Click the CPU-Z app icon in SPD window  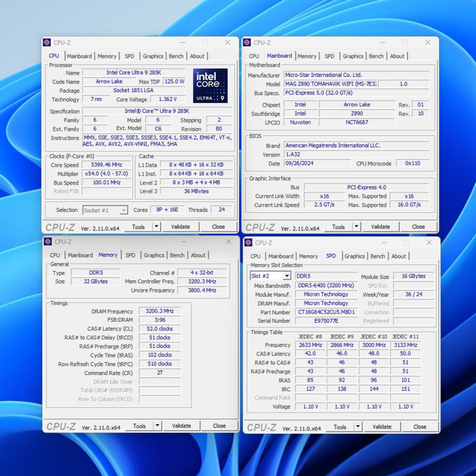click(248, 243)
